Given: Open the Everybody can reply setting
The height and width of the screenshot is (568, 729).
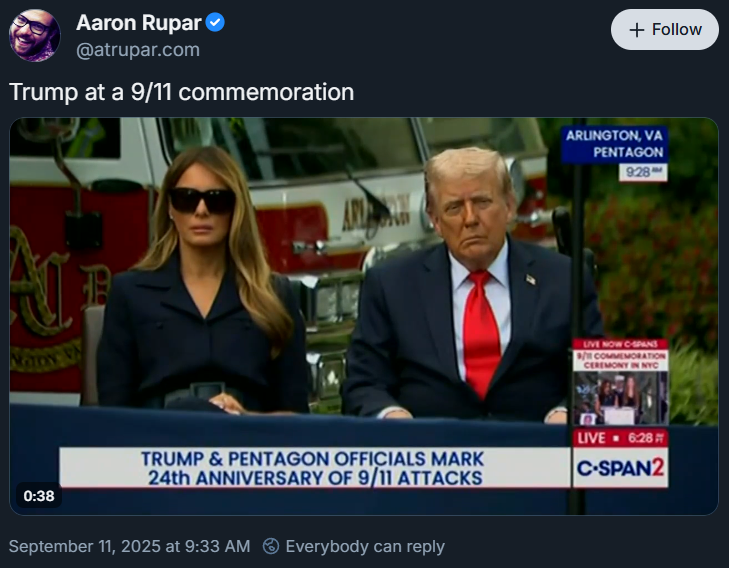Looking at the screenshot, I should [365, 546].
